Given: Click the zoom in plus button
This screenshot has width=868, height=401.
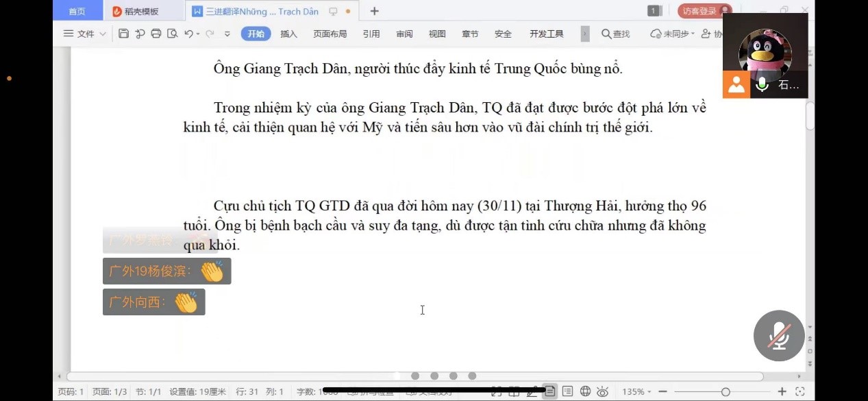Looking at the screenshot, I should click(782, 391).
